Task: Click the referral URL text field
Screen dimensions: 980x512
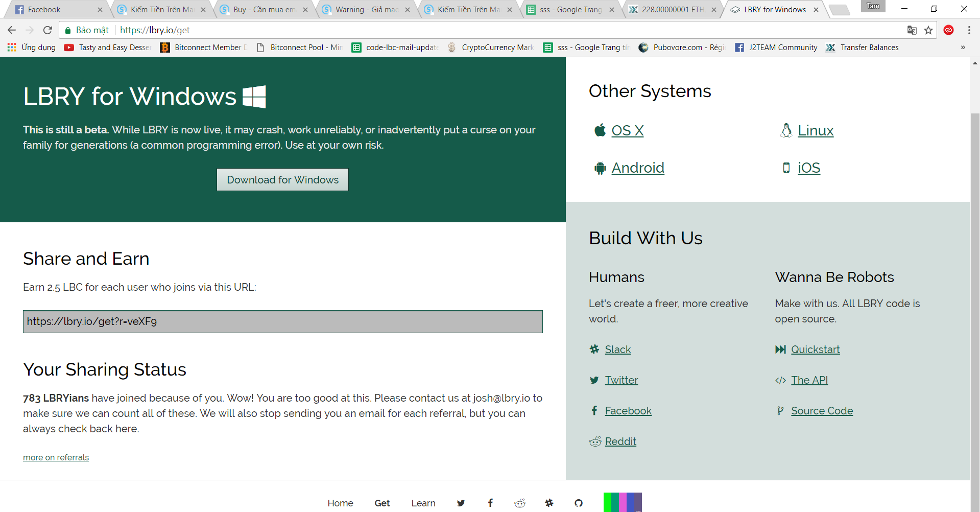Action: pyautogui.click(x=282, y=321)
